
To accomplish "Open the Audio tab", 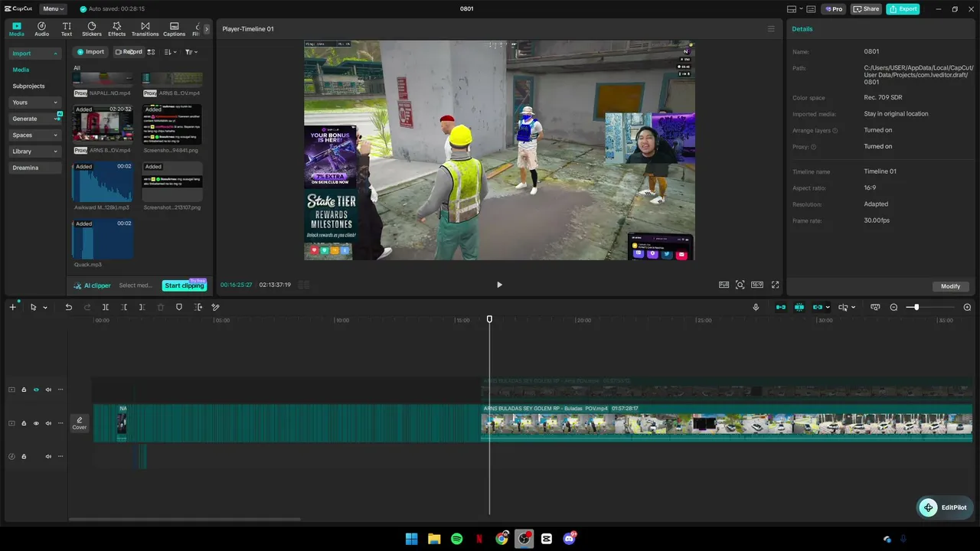I will [x=41, y=29].
